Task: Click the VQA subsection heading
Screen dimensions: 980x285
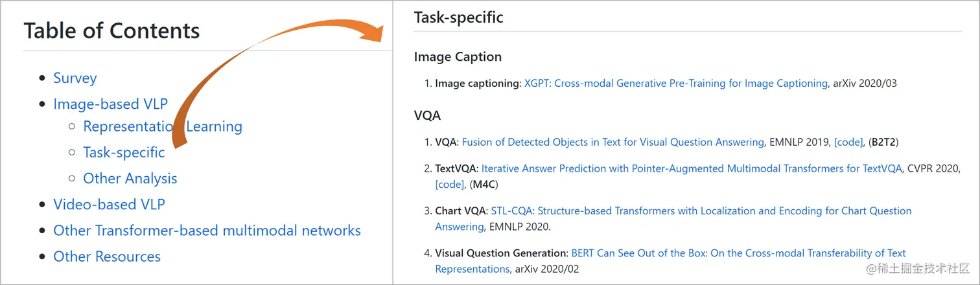Action: 427,116
